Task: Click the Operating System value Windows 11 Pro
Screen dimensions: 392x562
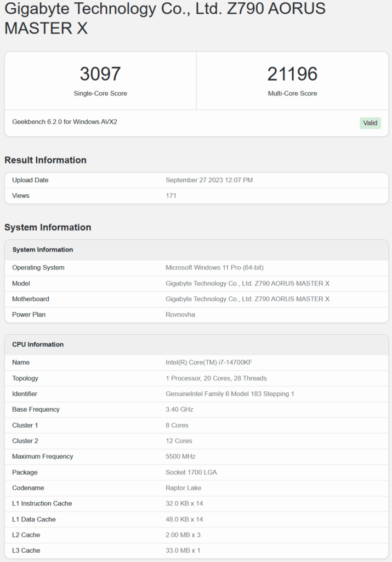Action: click(214, 268)
